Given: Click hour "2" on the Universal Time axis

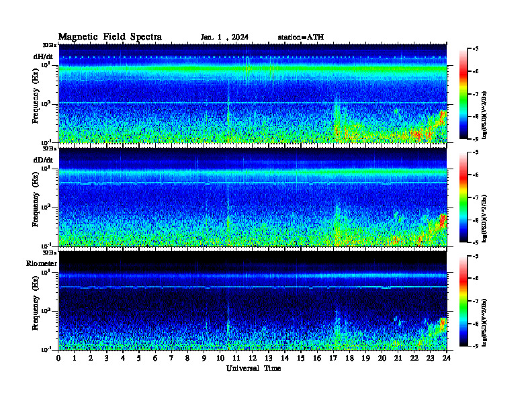Looking at the screenshot, I should (90, 358).
